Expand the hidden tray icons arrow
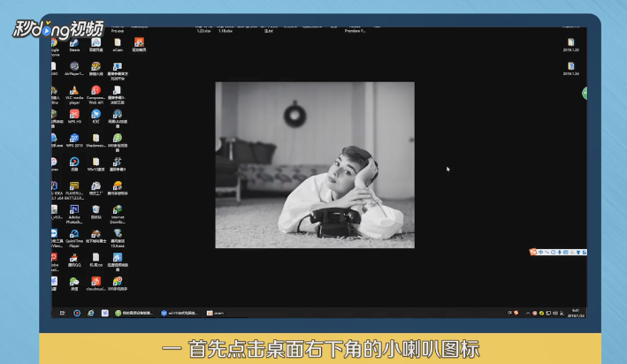627x364 pixels. [x=528, y=313]
